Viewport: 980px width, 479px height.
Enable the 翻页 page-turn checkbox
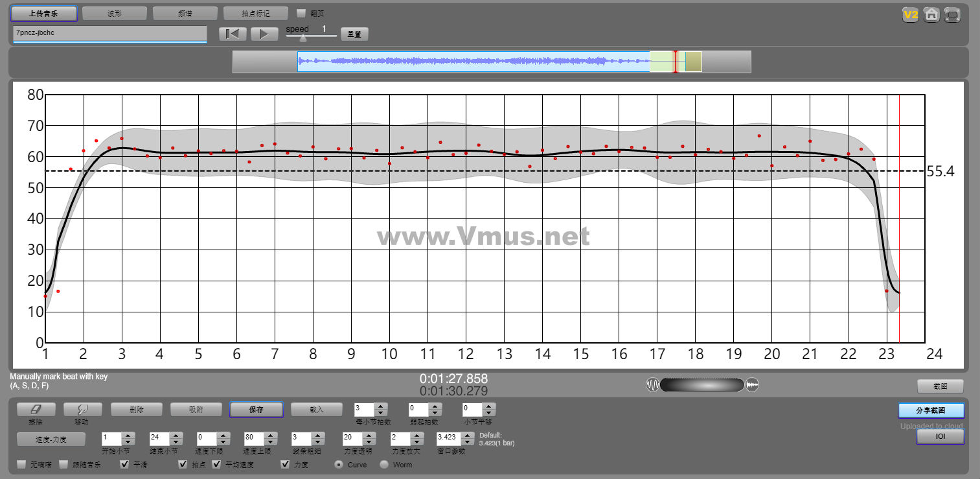click(301, 13)
